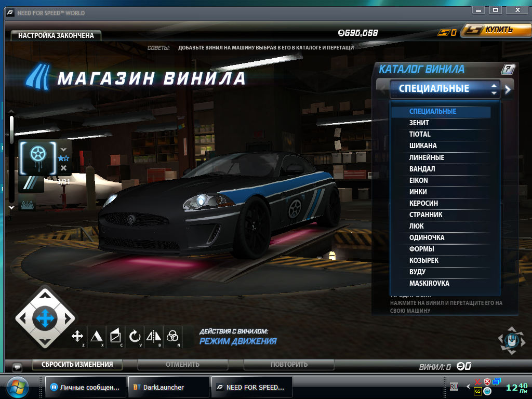This screenshot has height=399, width=532.
Task: Choose КЕРОСИН from the vinyl category list
Action: point(423,203)
